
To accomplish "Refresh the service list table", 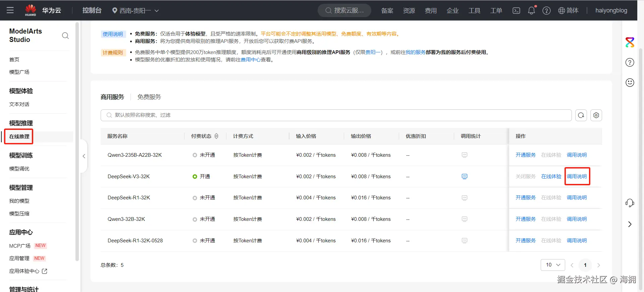I will pos(581,115).
